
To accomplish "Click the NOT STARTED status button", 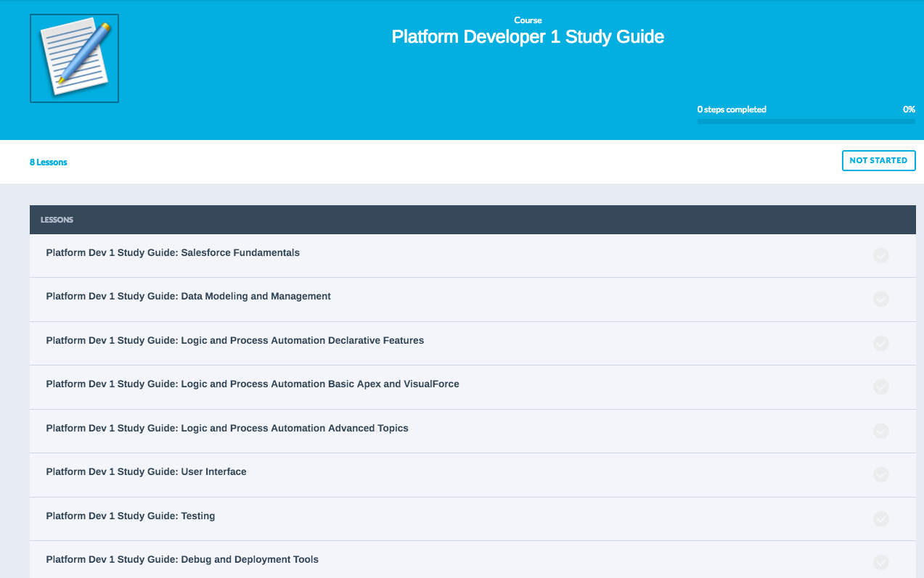I will point(878,160).
